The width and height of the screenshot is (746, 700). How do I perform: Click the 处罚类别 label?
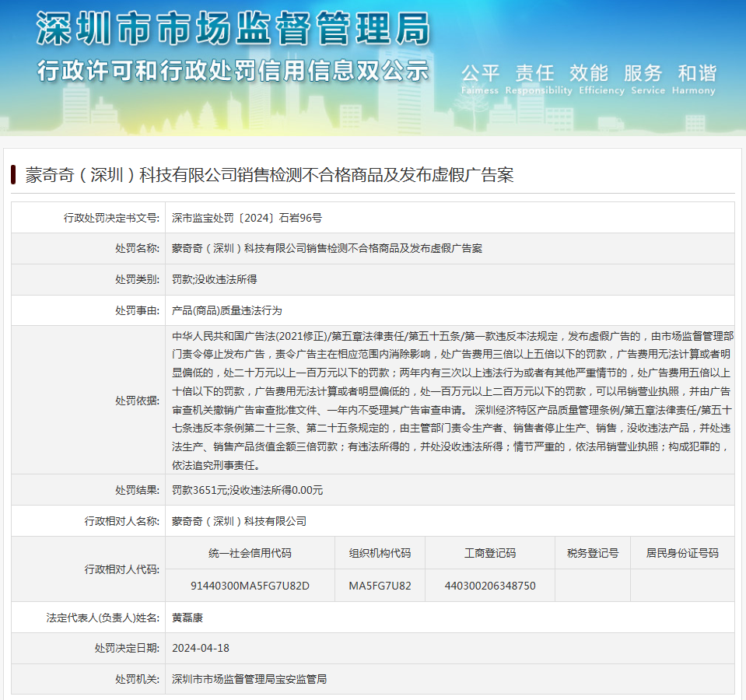point(138,279)
